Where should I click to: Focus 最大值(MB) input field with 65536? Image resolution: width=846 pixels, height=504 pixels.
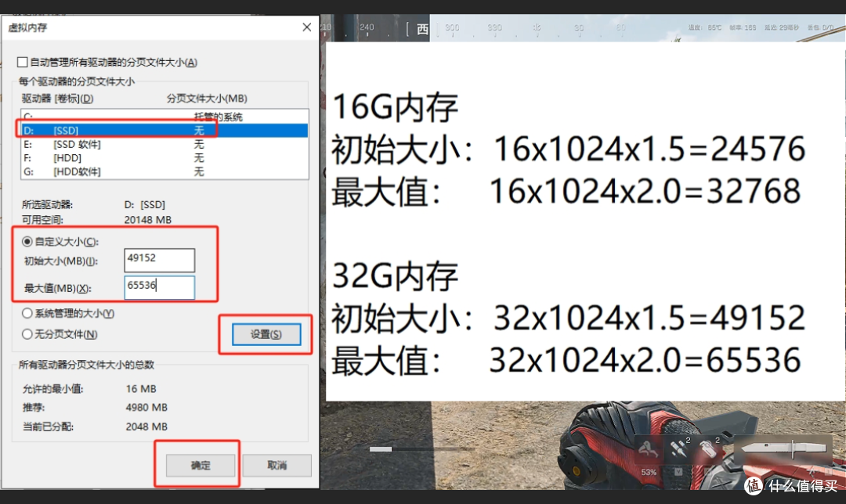(x=159, y=287)
